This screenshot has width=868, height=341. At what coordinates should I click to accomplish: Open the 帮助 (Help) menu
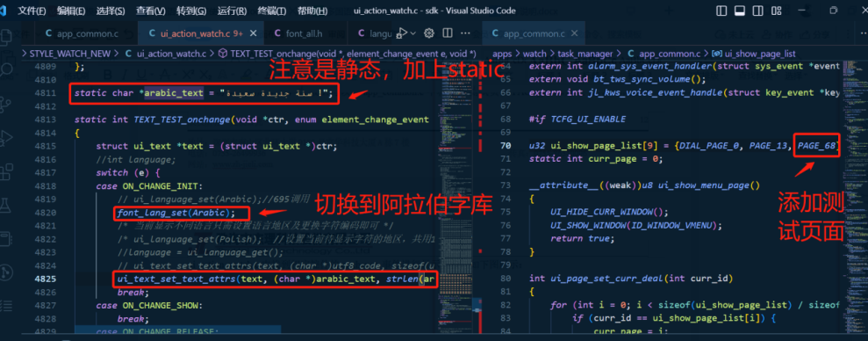pos(312,11)
